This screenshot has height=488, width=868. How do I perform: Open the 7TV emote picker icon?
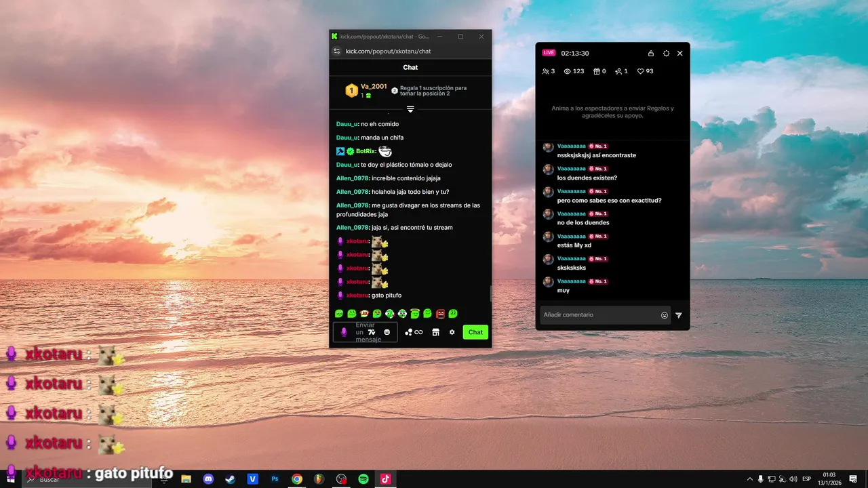[372, 332]
